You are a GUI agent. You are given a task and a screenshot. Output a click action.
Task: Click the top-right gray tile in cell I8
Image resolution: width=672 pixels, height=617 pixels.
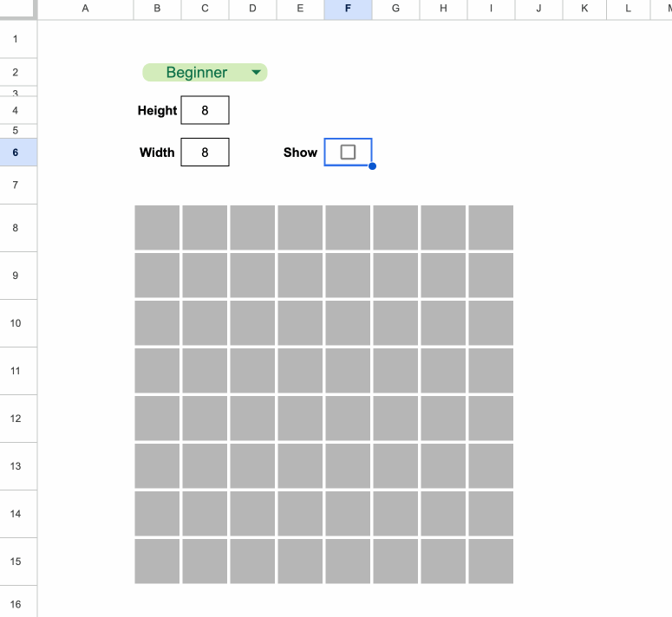tap(491, 228)
